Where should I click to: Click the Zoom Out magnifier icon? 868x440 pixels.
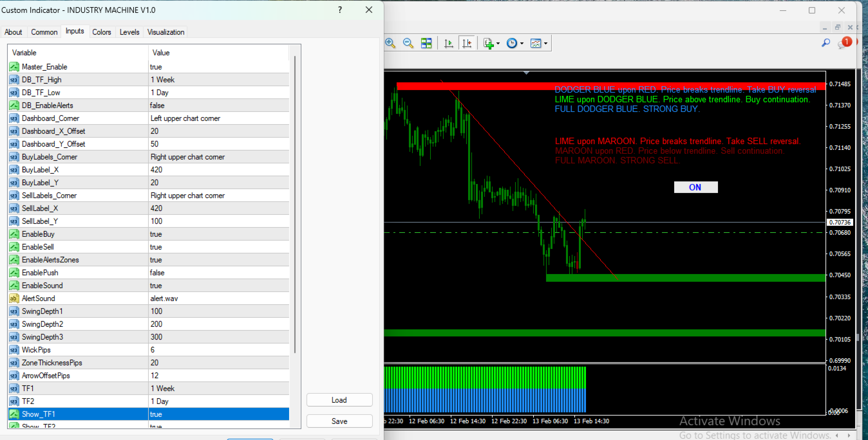tap(408, 43)
